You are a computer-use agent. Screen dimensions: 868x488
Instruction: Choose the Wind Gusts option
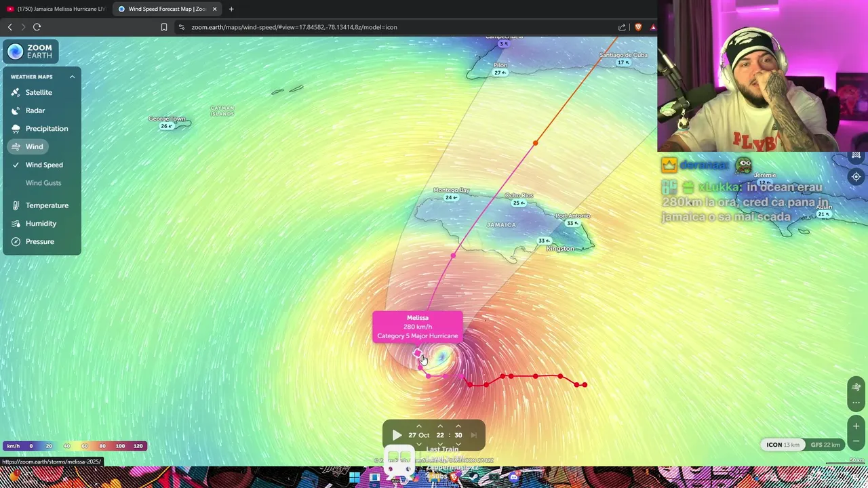[x=43, y=183]
